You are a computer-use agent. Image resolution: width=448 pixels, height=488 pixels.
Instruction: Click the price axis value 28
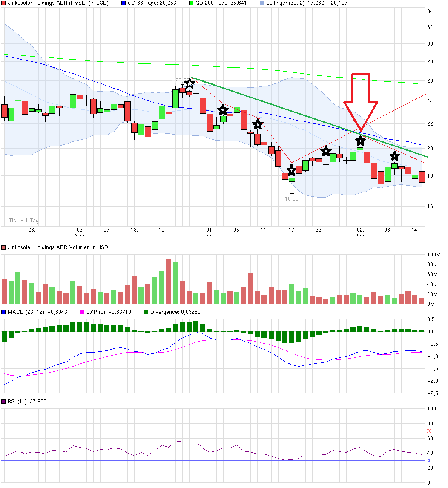click(x=430, y=62)
